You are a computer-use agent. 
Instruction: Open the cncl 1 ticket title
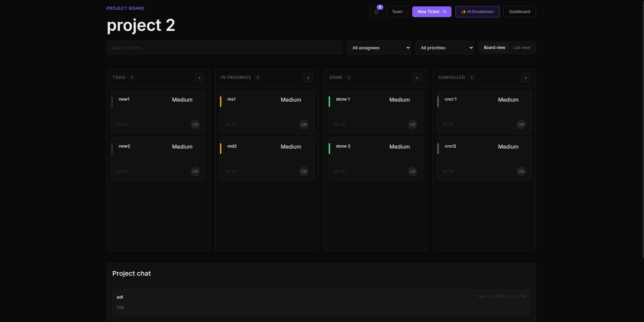coord(451,99)
